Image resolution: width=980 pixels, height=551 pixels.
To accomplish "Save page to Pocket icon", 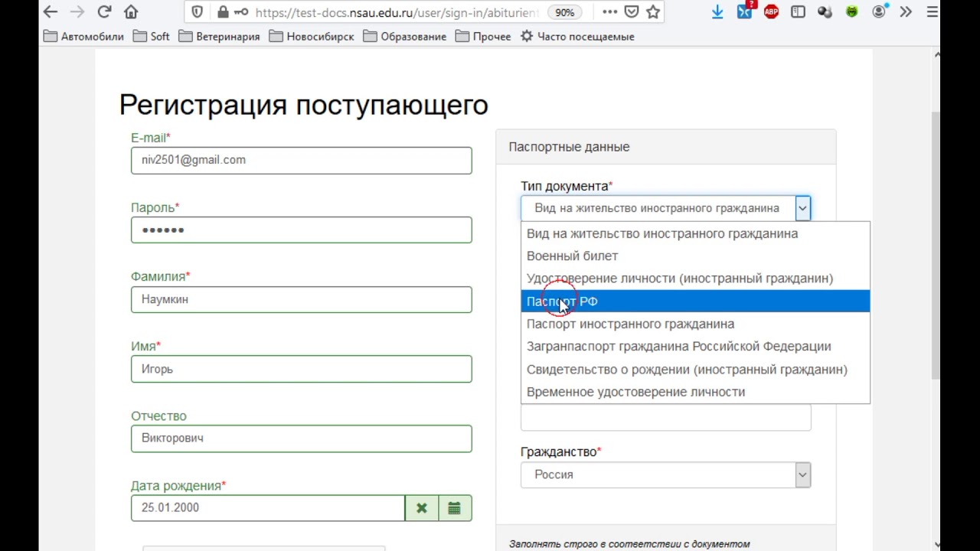I will point(632,12).
